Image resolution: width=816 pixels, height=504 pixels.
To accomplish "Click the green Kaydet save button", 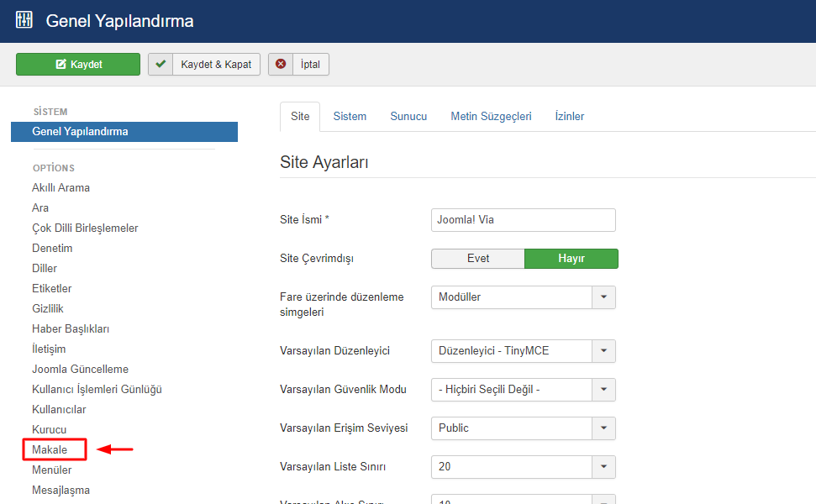I will [x=78, y=65].
